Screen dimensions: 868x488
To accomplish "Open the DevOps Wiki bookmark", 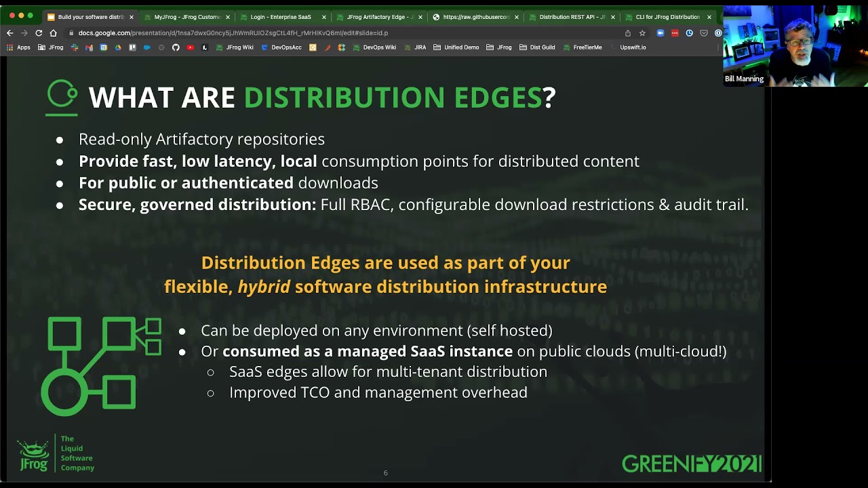I will point(374,47).
